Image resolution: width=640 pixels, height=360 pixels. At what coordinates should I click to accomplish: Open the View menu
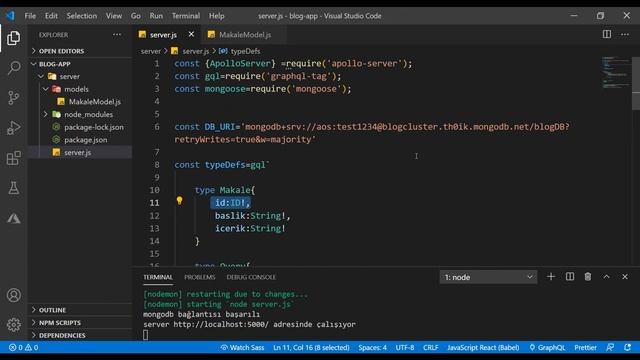pyautogui.click(x=114, y=16)
